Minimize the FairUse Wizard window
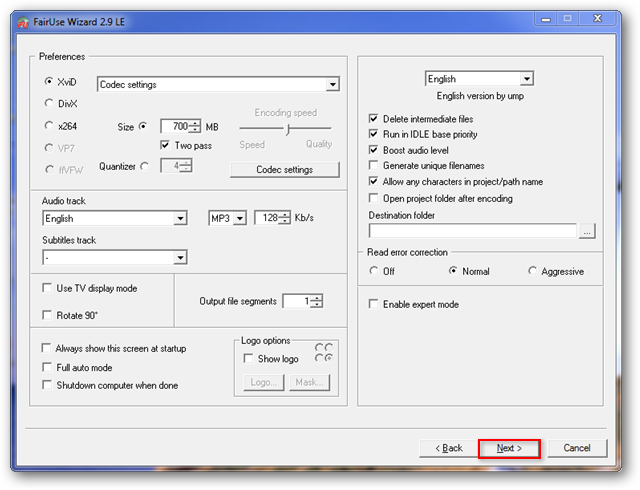The image size is (640, 490). tap(546, 19)
